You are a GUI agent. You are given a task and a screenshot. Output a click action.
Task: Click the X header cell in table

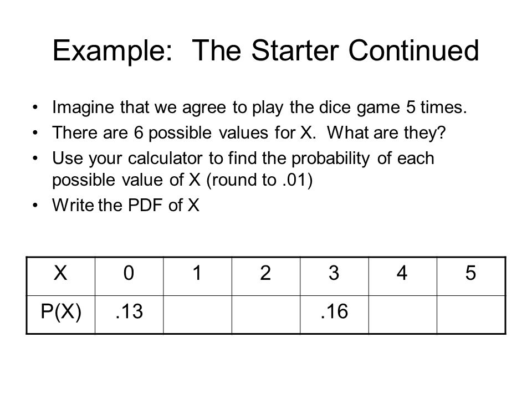61,276
